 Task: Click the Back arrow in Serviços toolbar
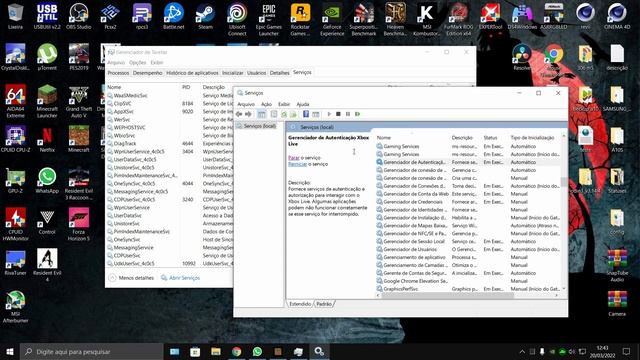[x=239, y=114]
